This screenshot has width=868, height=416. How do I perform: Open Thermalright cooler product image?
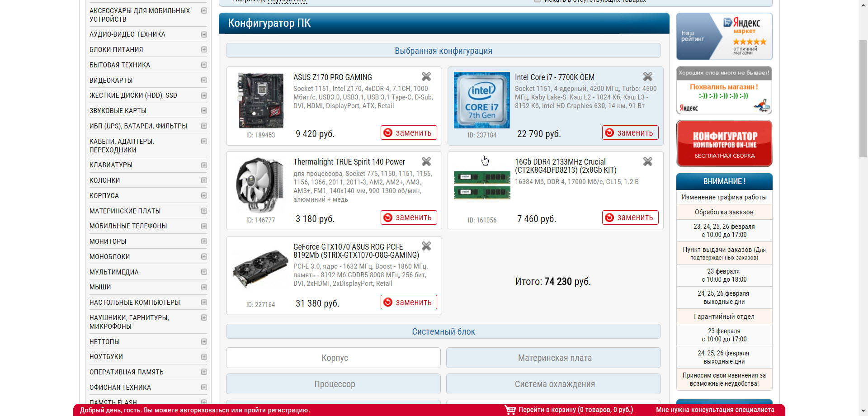point(260,185)
